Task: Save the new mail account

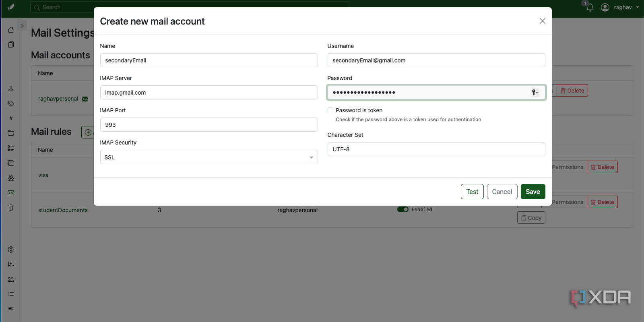Action: pyautogui.click(x=533, y=192)
